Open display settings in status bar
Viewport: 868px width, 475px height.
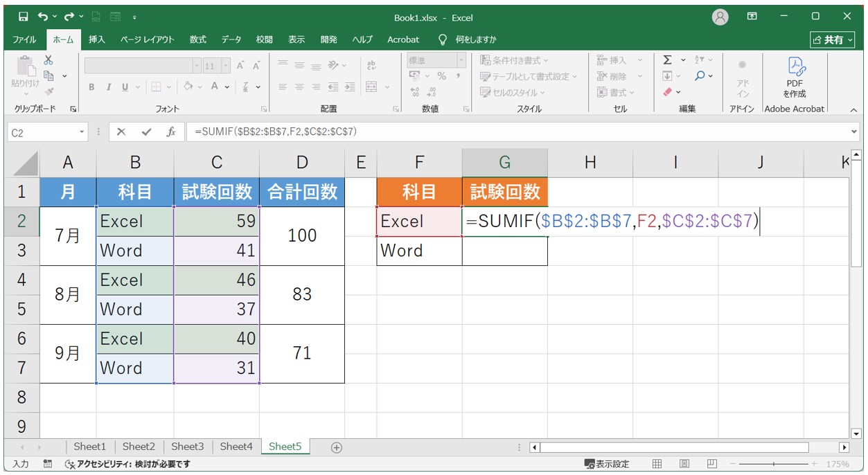[607, 464]
